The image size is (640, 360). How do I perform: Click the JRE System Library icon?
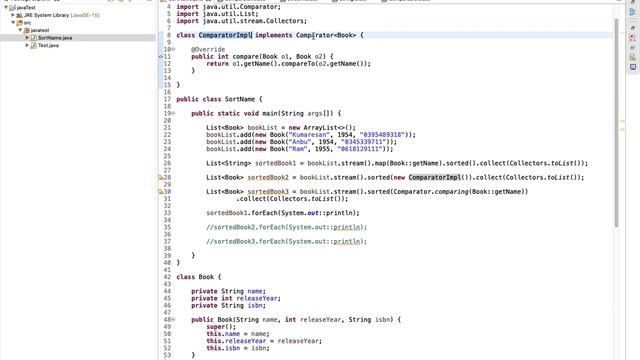[x=19, y=15]
